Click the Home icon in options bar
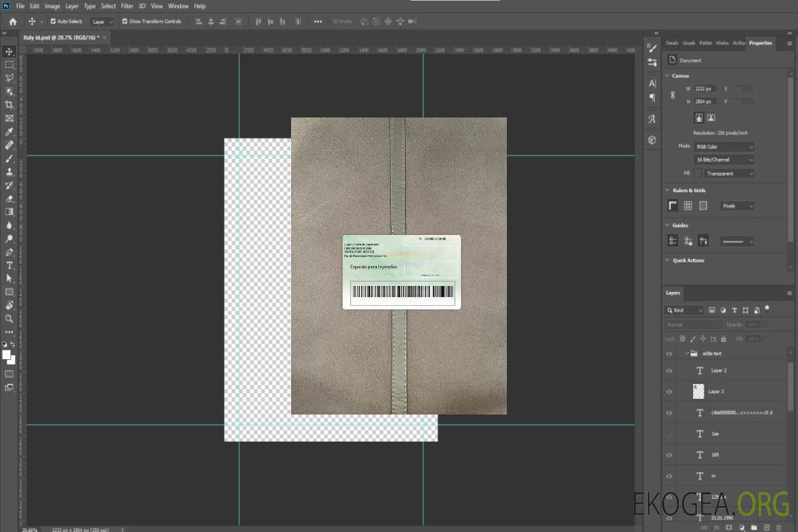The height and width of the screenshot is (532, 798). pos(13,21)
